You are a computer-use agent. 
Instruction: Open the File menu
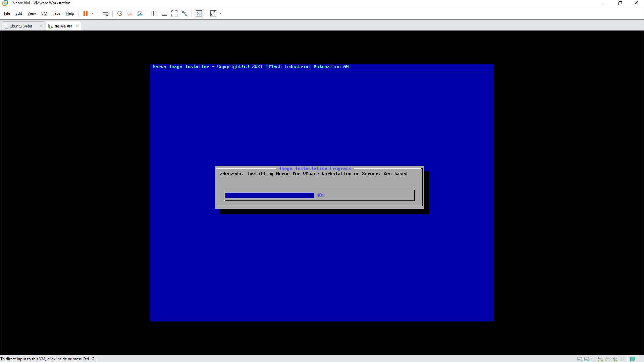pos(7,13)
